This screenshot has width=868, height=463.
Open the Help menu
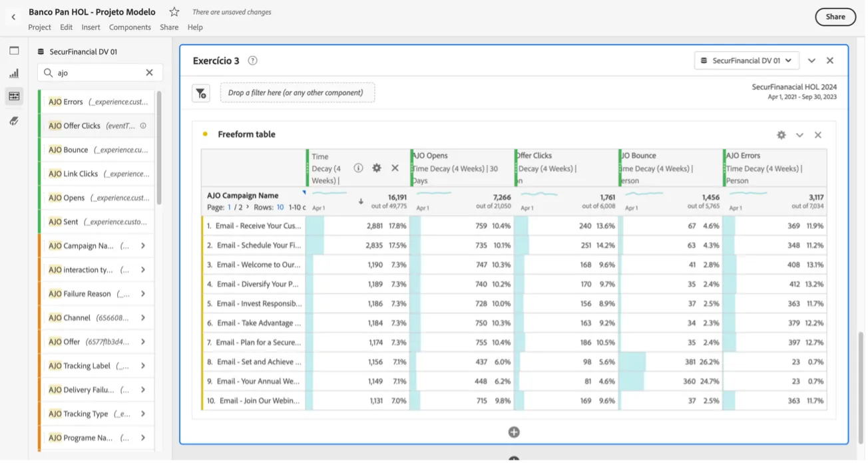coord(195,27)
